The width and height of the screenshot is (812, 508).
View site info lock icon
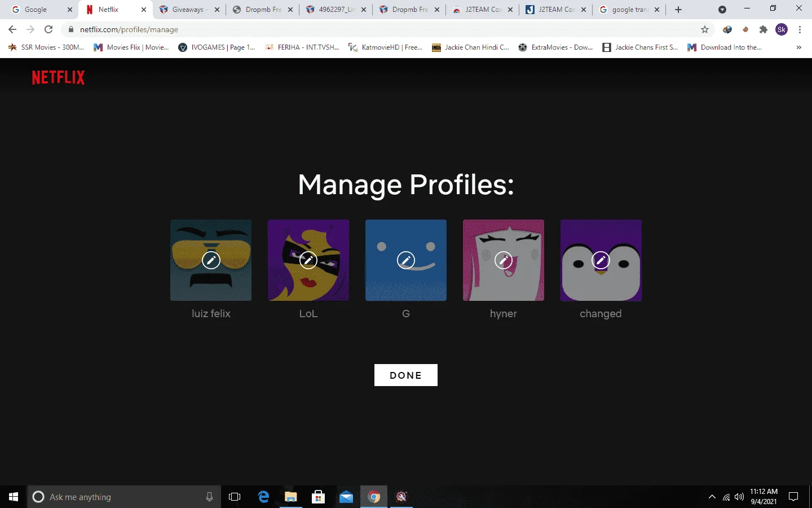[70, 29]
